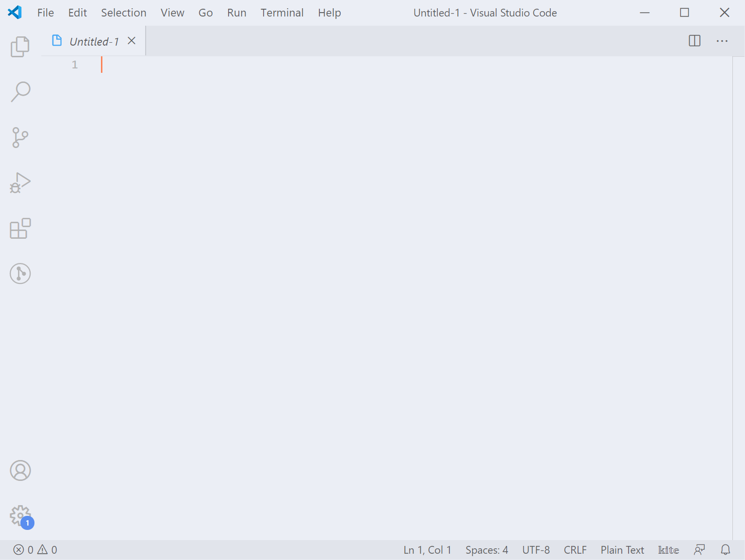745x560 pixels.
Task: Close the Visual Studio Code window
Action: (724, 13)
